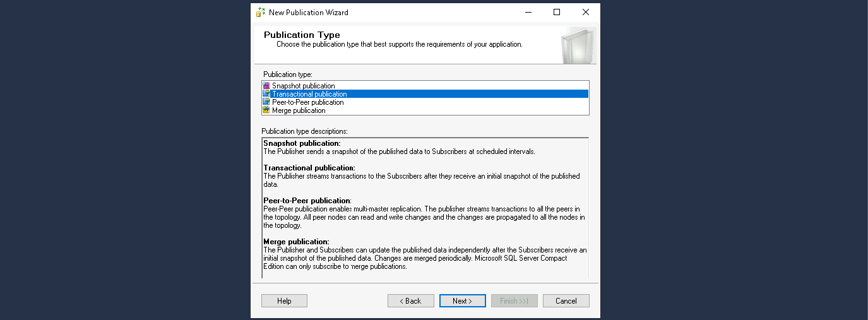
Task: Click the Transactional publication icon
Action: [x=266, y=94]
